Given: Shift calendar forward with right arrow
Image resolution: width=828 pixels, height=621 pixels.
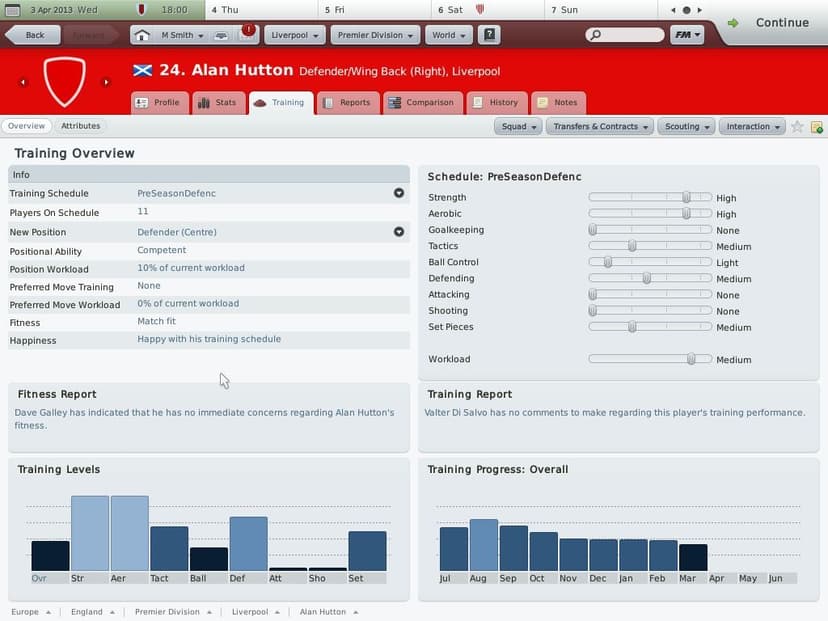Looking at the screenshot, I should (x=700, y=10).
